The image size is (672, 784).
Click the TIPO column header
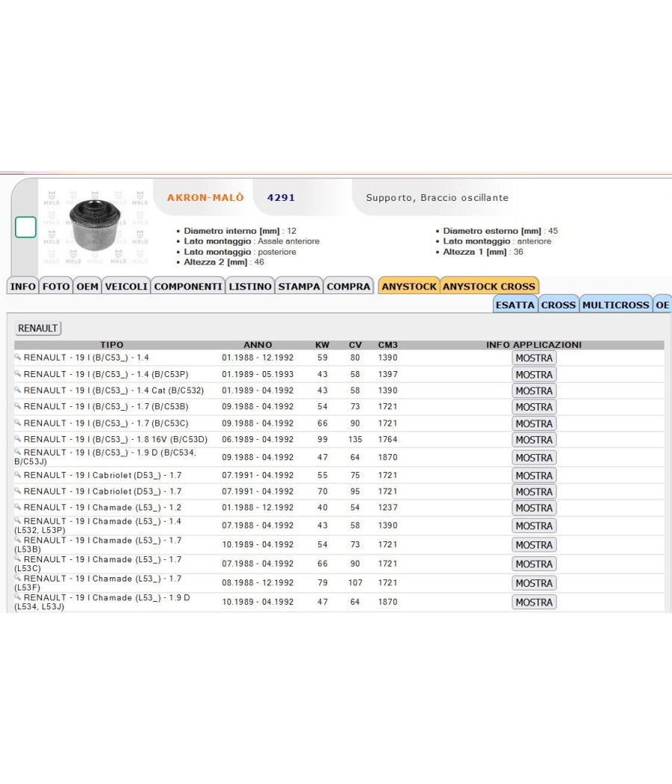coord(111,345)
